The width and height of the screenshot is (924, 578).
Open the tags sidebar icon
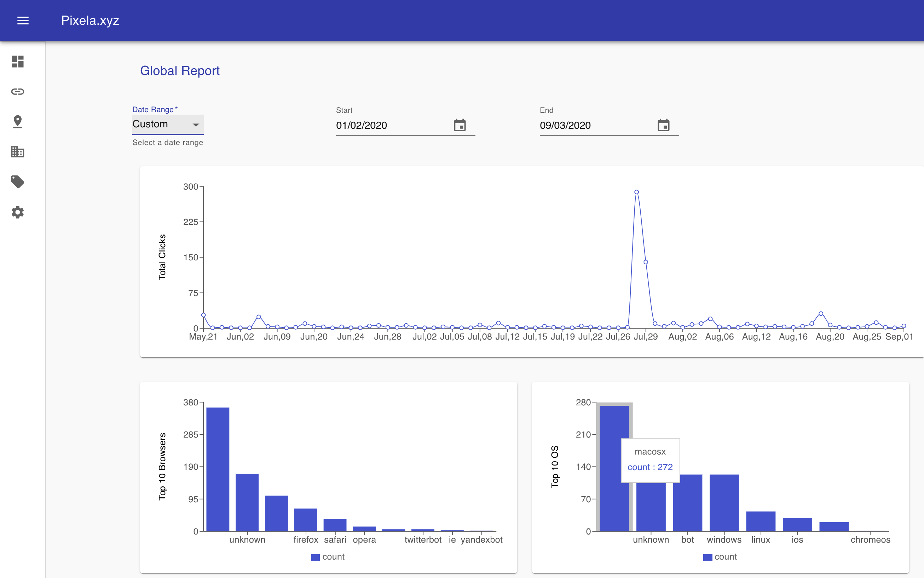(x=18, y=182)
